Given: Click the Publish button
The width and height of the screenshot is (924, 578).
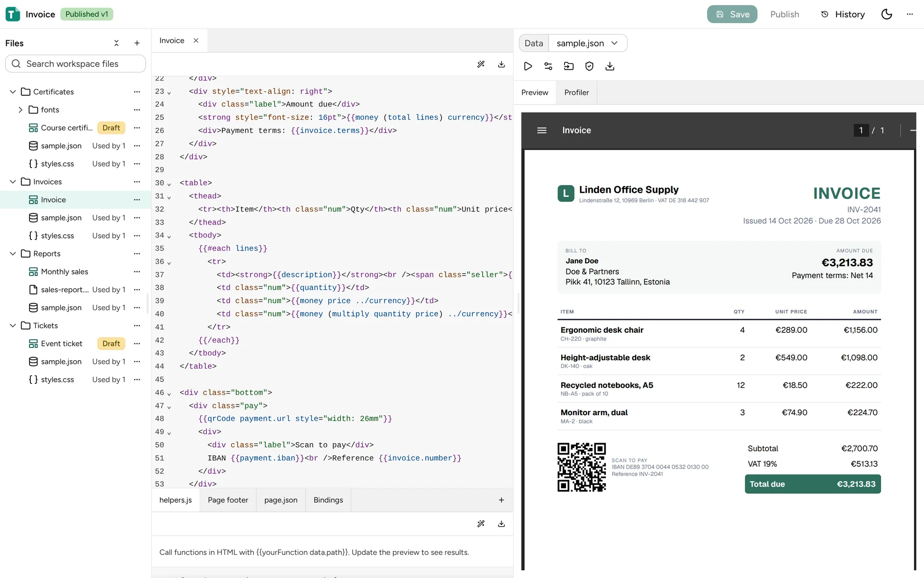Looking at the screenshot, I should click(x=784, y=14).
